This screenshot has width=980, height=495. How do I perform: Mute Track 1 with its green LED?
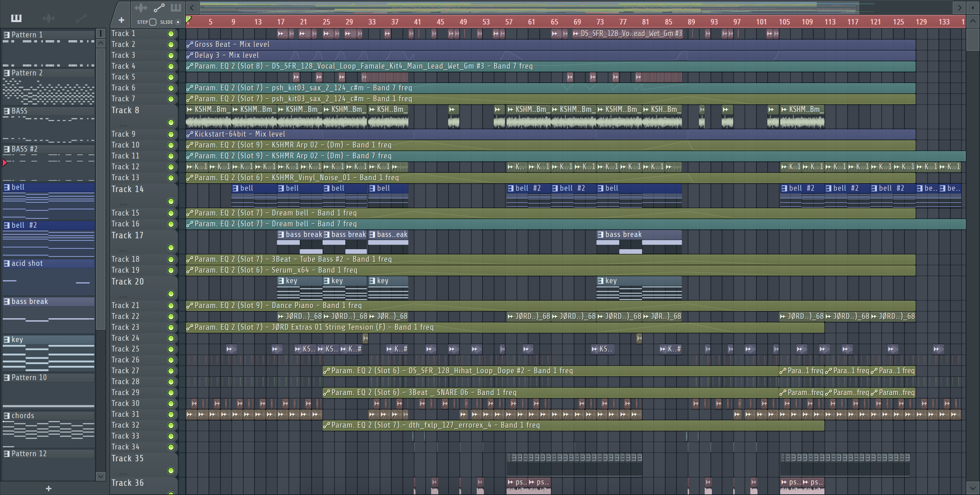point(171,34)
